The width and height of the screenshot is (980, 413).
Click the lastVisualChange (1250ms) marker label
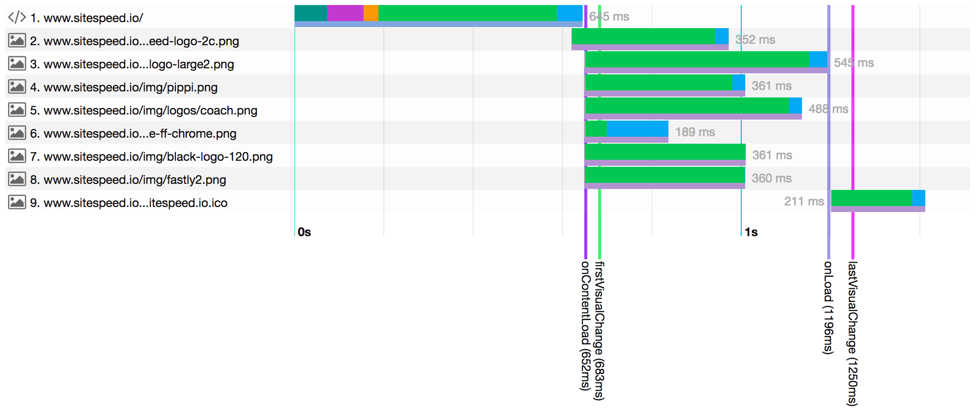point(852,333)
